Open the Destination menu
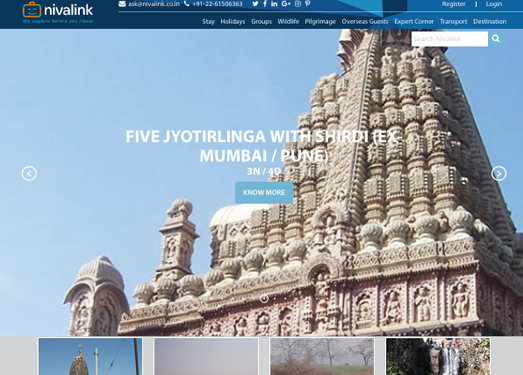This screenshot has height=375, width=523. 490,22
